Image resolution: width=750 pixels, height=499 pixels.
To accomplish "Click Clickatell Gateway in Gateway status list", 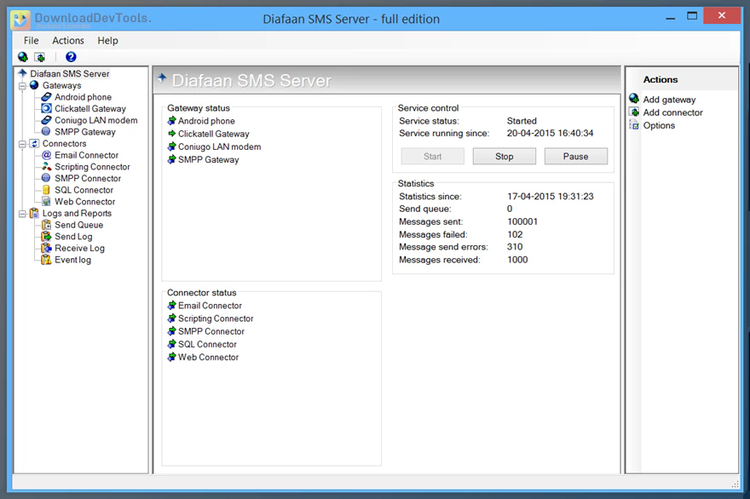I will (213, 134).
